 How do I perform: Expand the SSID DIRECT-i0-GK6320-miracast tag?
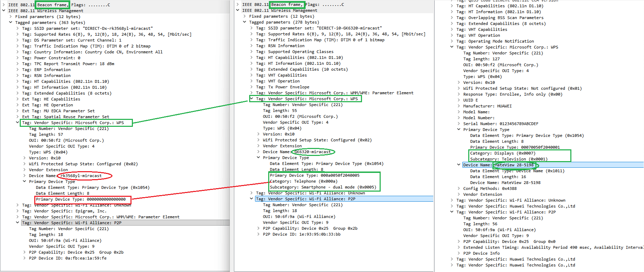(252, 28)
